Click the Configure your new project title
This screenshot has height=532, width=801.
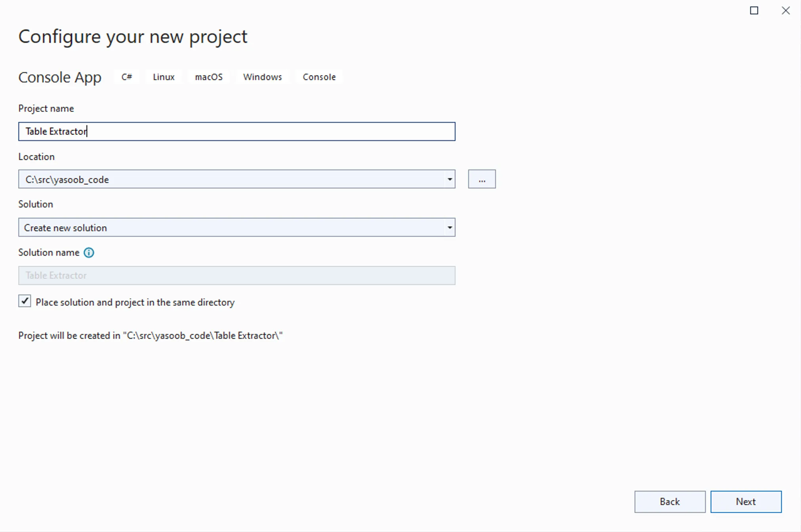[133, 36]
